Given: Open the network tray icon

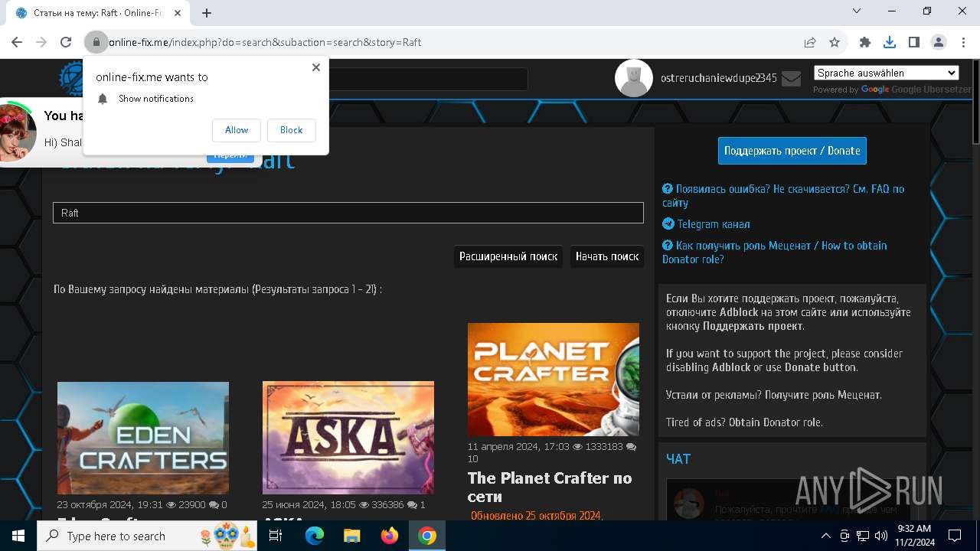Looking at the screenshot, I should tap(863, 536).
